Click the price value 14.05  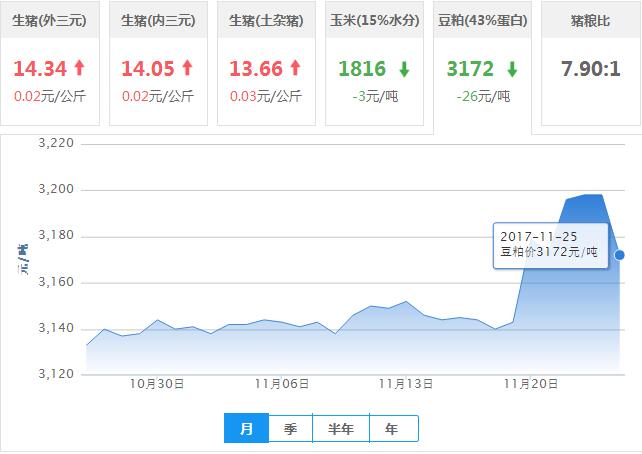[x=148, y=68]
